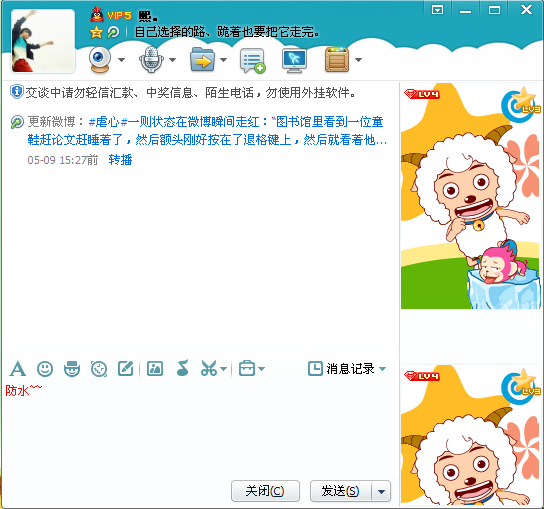544x509 pixels.
Task: Open the send button options arrow
Action: click(381, 491)
